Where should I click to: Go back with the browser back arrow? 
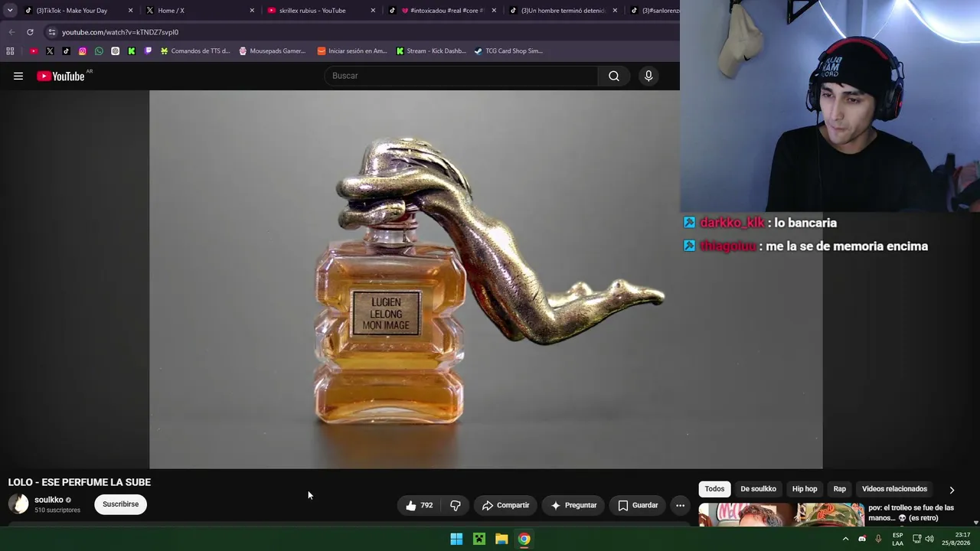click(x=11, y=32)
